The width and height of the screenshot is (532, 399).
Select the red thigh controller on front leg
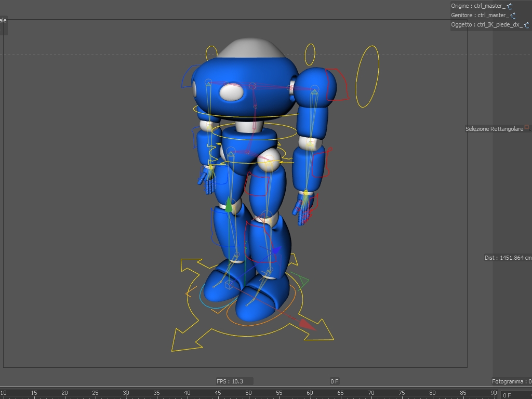[x=258, y=184]
